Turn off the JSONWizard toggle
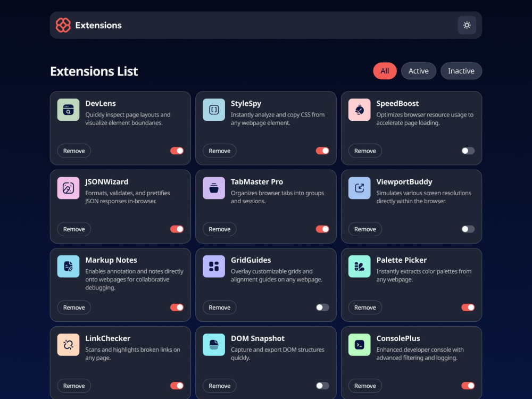Screen dimensions: 532x399 (177, 229)
